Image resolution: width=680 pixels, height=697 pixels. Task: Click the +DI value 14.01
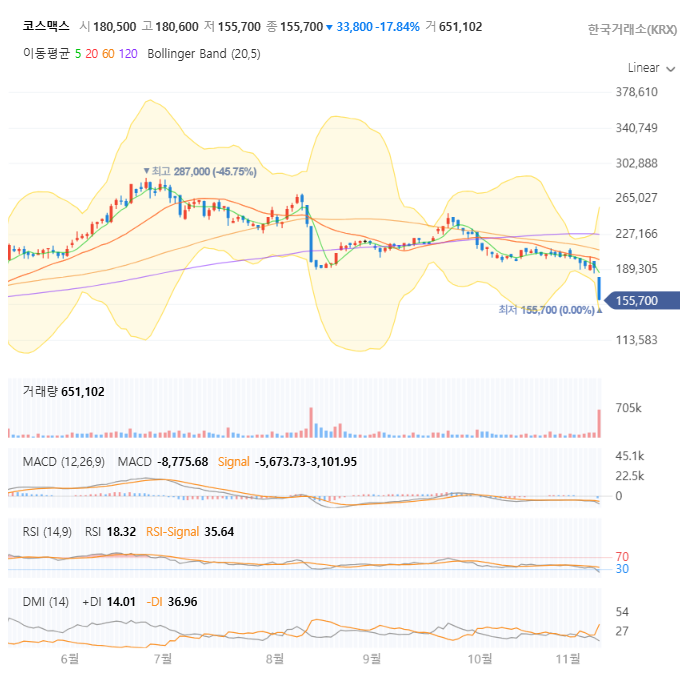121,602
